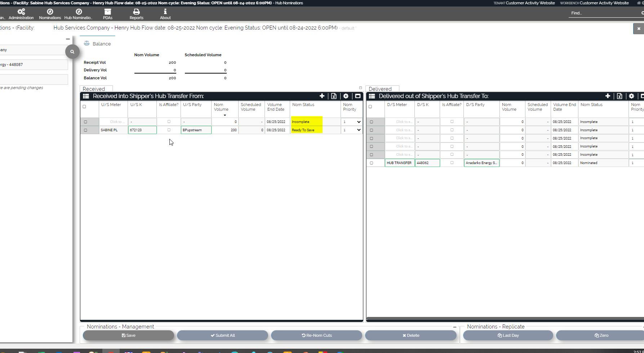644x353 pixels.
Task: Export Delivered grid to Excel
Action: [x=619, y=96]
